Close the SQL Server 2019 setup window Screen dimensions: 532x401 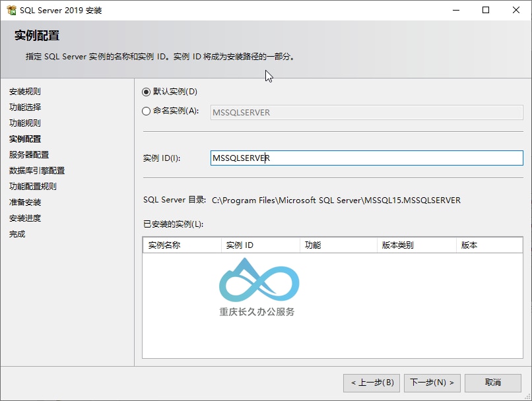pos(515,10)
